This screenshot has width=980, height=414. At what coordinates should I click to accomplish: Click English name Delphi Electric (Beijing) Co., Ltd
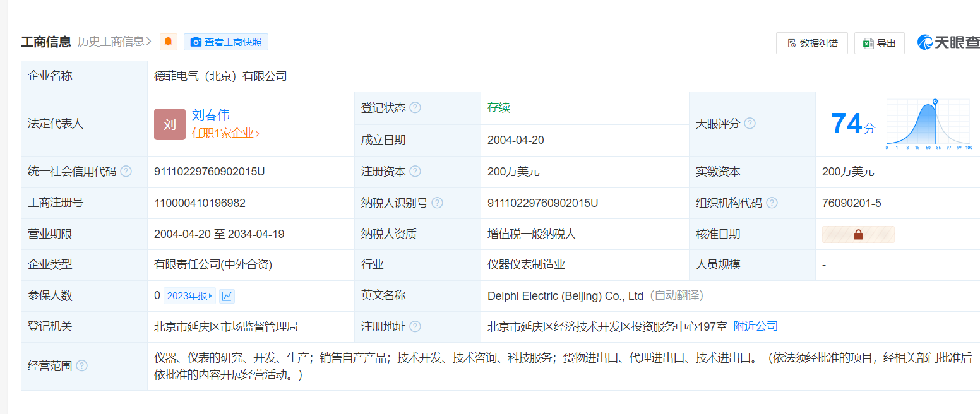(x=565, y=296)
